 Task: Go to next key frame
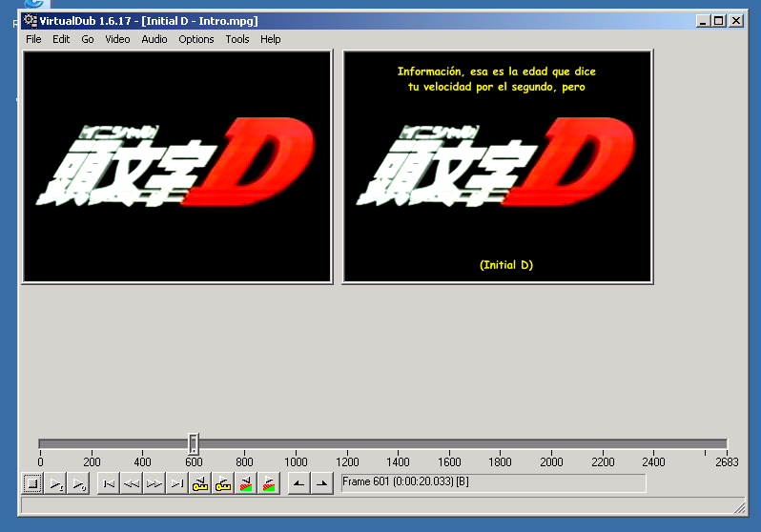pos(223,483)
